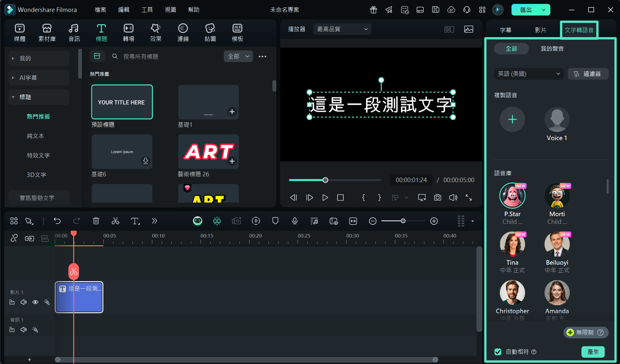The image size is (620, 364).
Task: Click the 產生 generate button
Action: point(593,352)
